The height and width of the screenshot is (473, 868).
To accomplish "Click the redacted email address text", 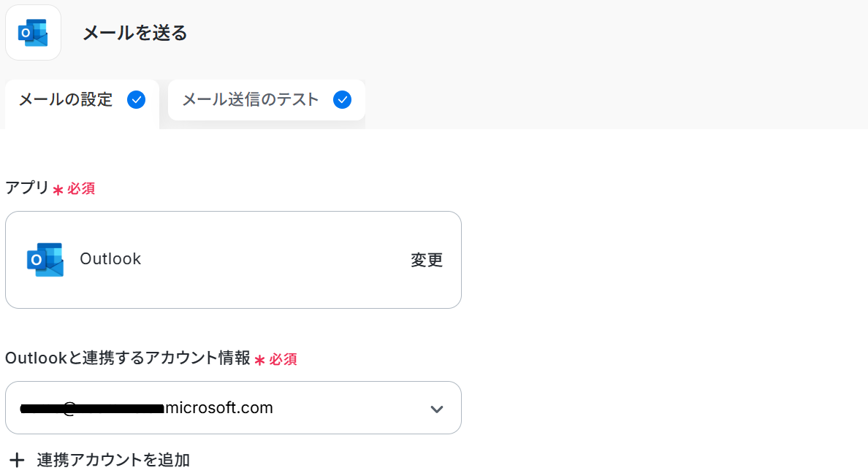I will tap(91, 408).
